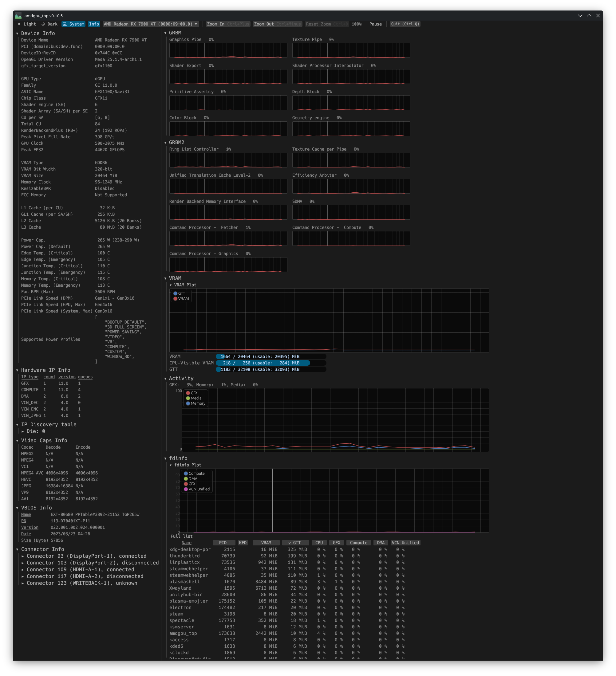Screen dimensions: 616x676
Task: Toggle VRAM series in VRAM plot legend
Action: [181, 299]
